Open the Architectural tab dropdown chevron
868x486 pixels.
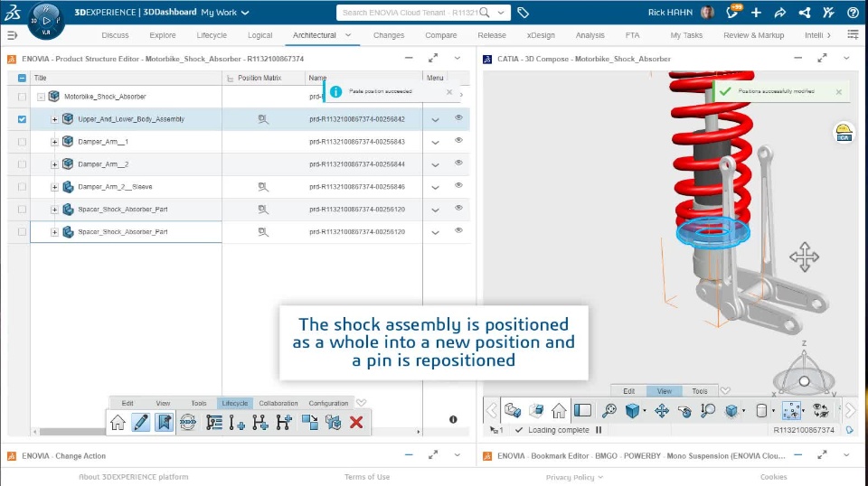click(x=348, y=35)
